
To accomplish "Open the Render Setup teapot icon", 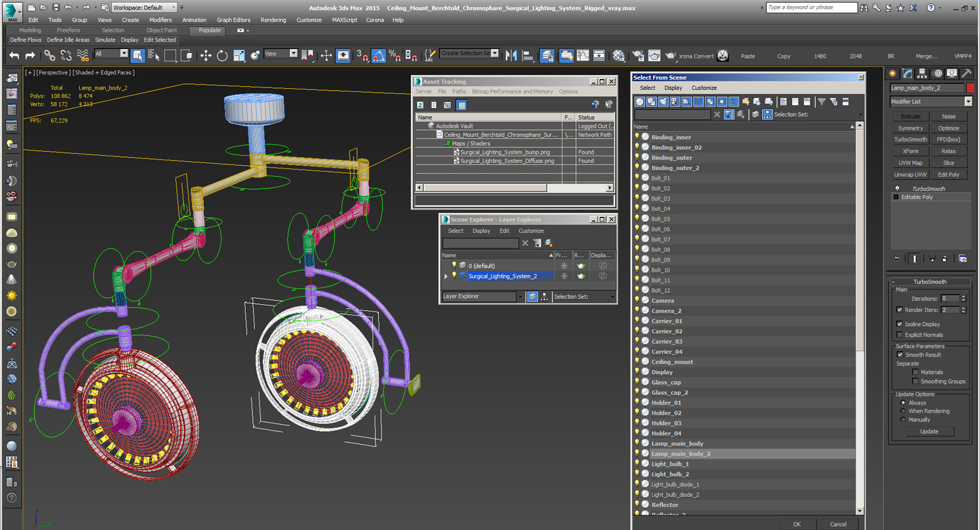I will pos(638,56).
